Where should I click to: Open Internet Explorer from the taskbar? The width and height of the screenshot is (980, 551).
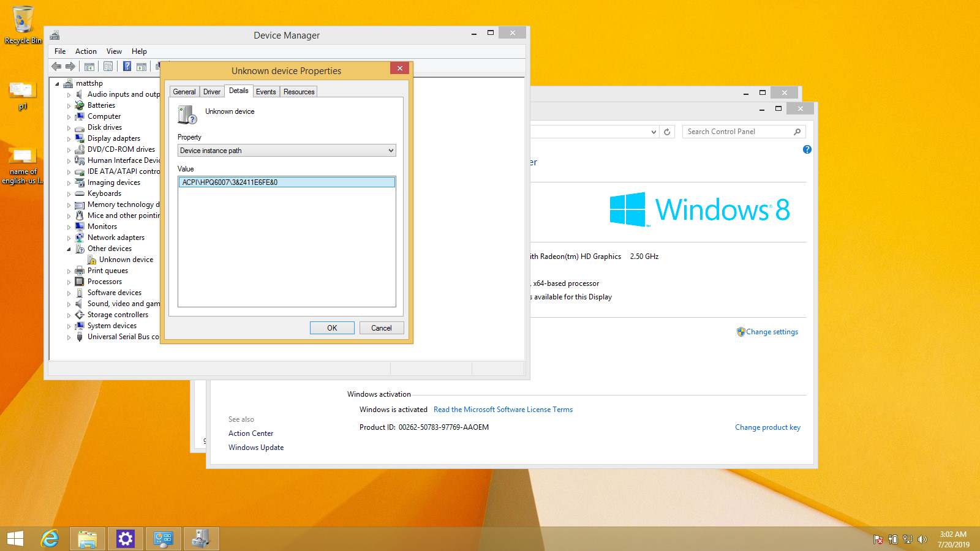(x=50, y=539)
